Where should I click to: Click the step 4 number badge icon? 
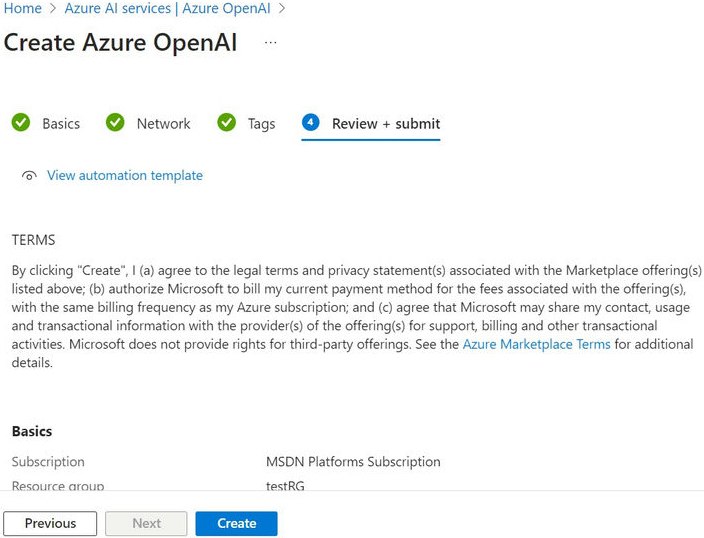[311, 123]
